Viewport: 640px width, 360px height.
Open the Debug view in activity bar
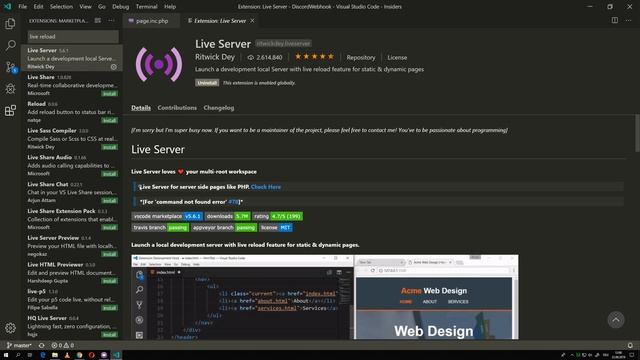[x=10, y=89]
